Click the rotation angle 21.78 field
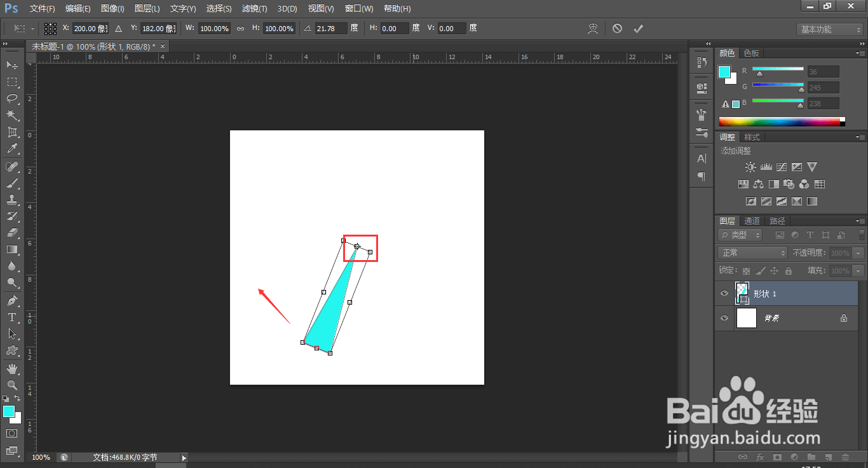This screenshot has width=868, height=468. click(x=331, y=29)
